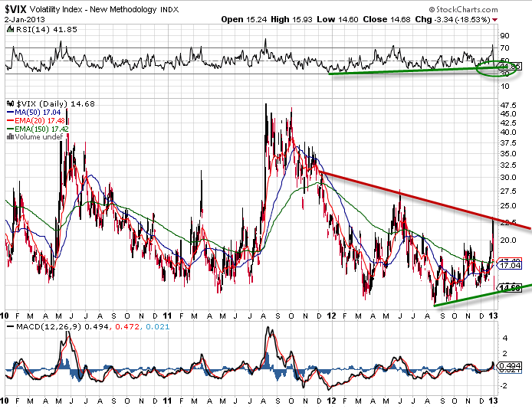Click the green EMA(150) legend marker
Viewport: 532px width, 409px height.
[8, 128]
